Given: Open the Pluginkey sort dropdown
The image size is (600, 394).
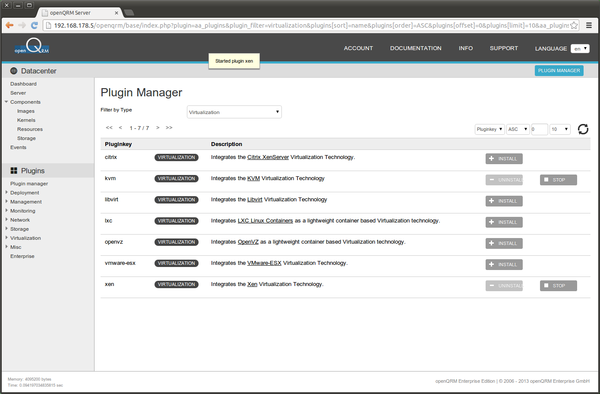Looking at the screenshot, I should point(489,129).
